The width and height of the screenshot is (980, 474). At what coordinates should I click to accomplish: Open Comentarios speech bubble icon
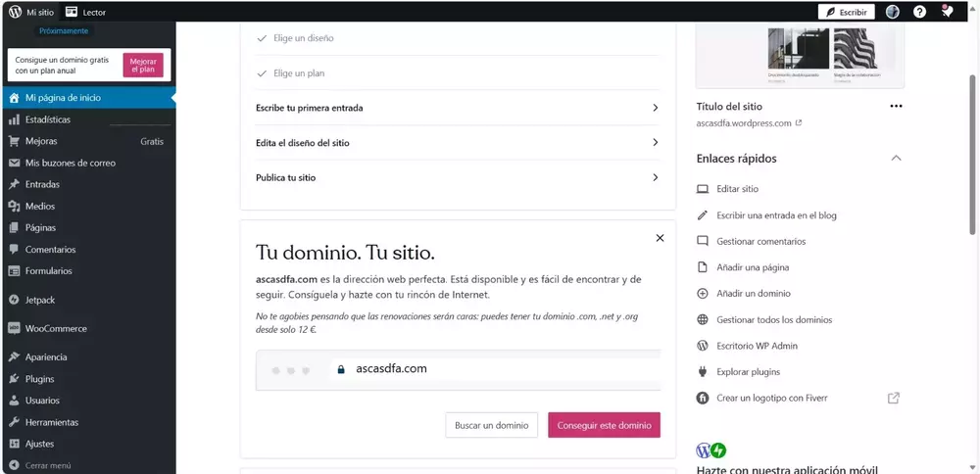click(x=14, y=249)
